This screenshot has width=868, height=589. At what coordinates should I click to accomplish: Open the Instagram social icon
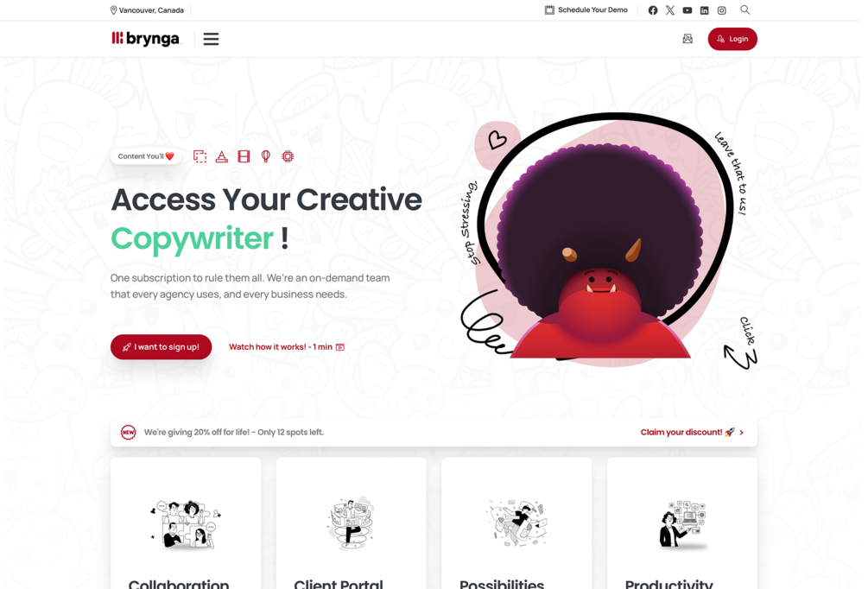click(x=721, y=10)
